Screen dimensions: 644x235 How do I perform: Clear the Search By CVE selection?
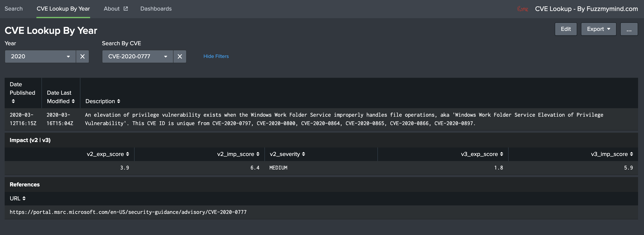pos(179,56)
